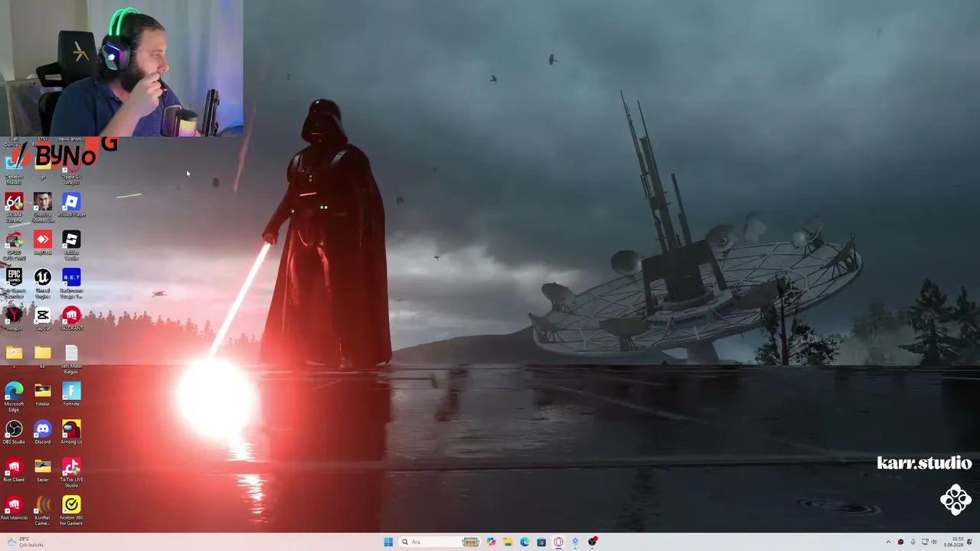This screenshot has width=980, height=551.
Task: Launch Fortnite from the desktop
Action: click(x=71, y=394)
